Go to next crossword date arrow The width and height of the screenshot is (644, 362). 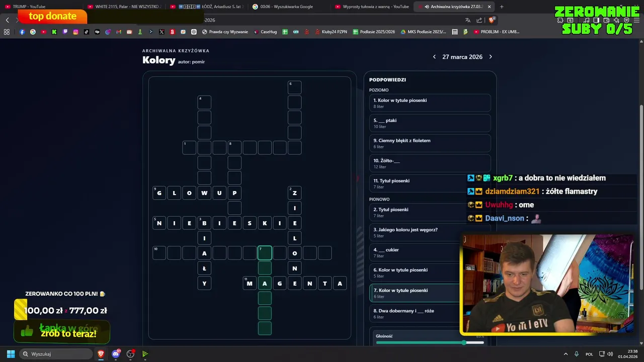pyautogui.click(x=491, y=57)
